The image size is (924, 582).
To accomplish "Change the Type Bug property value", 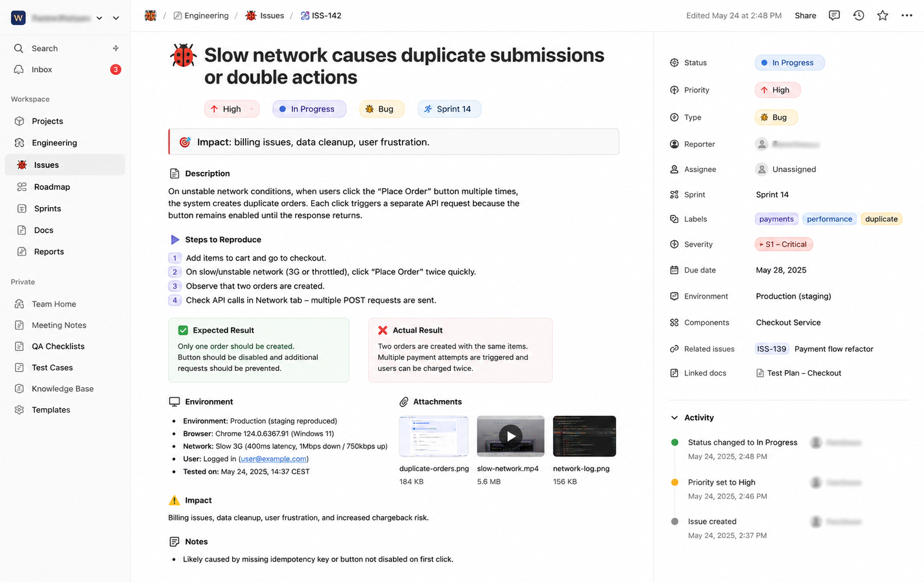I will click(776, 118).
